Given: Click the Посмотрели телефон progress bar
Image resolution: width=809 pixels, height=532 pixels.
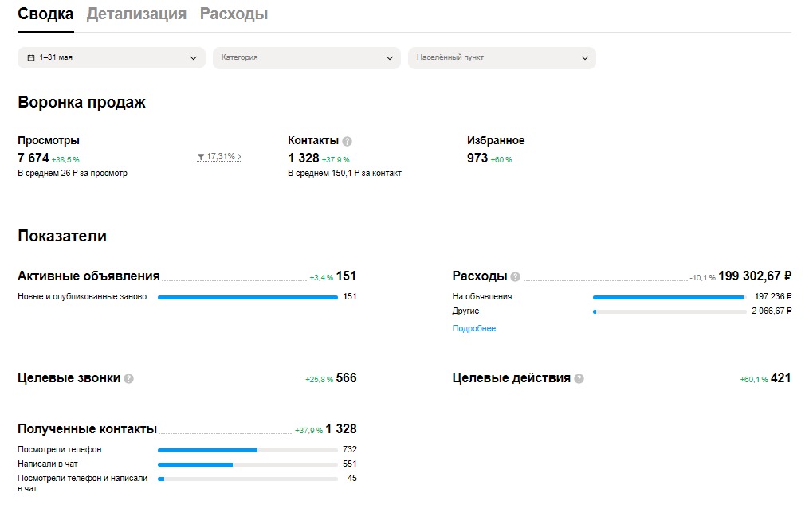Looking at the screenshot, I should (247, 450).
